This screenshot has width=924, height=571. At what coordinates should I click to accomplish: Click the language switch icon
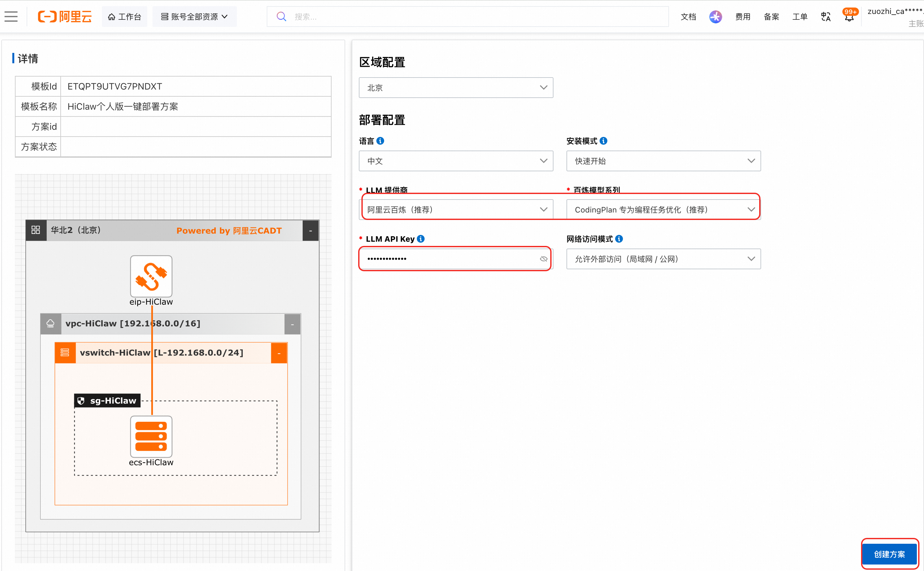[825, 17]
